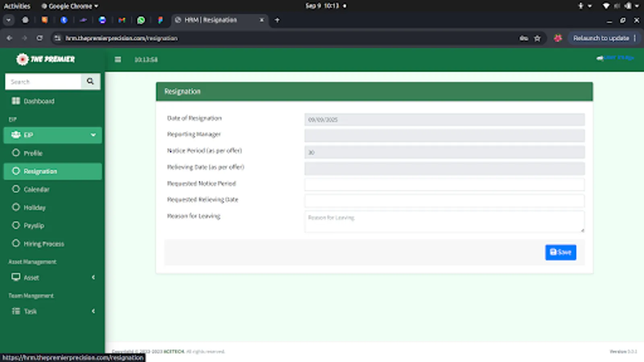Image resolution: width=644 pixels, height=362 pixels.
Task: Click The Premier logo in sidebar
Action: (x=45, y=59)
